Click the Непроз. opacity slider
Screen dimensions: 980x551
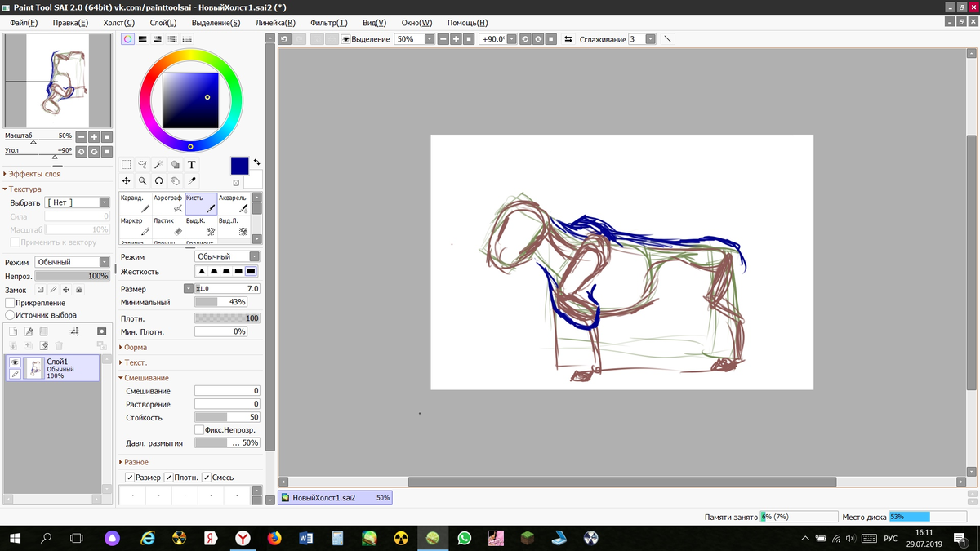73,276
